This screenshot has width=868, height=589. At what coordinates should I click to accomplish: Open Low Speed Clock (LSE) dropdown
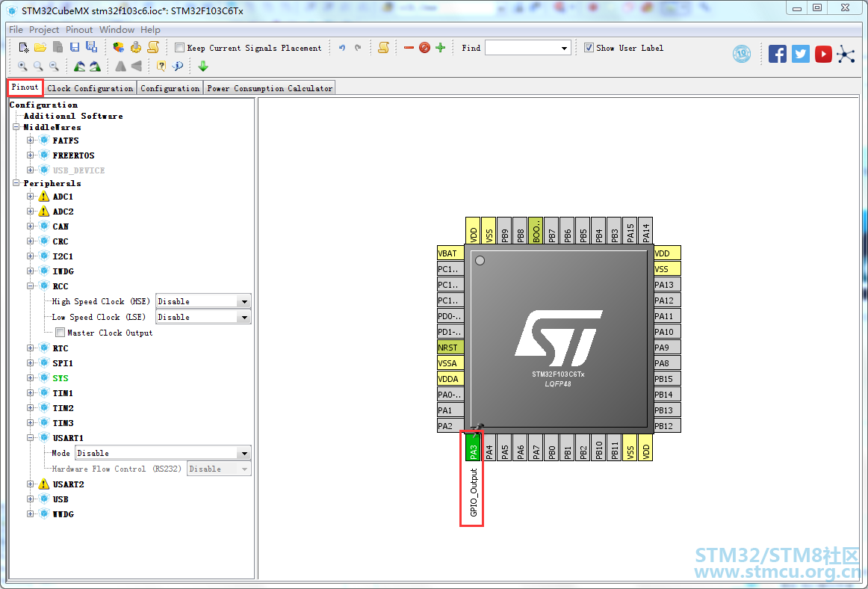tap(244, 317)
